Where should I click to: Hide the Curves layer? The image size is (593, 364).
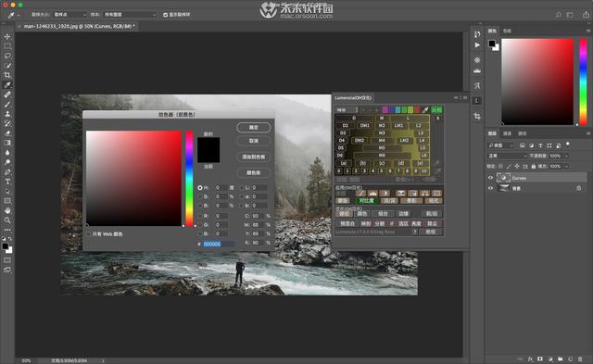(x=490, y=178)
